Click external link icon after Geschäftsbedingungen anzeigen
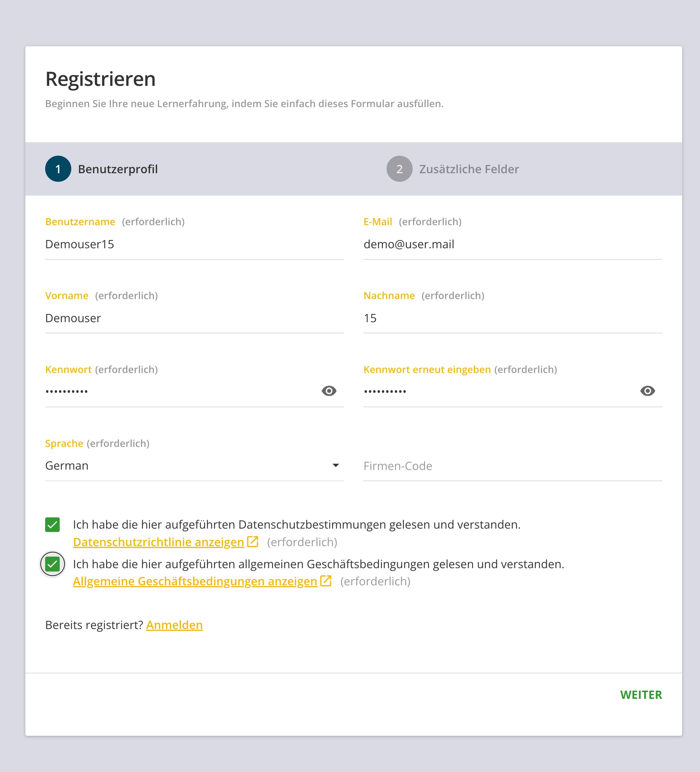The width and height of the screenshot is (700, 772). 326,580
